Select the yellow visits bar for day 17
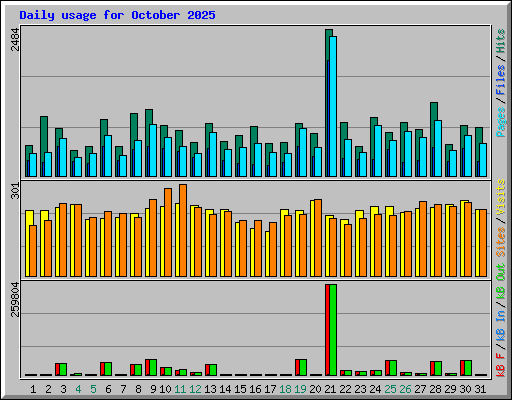The image size is (512, 400). (267, 254)
